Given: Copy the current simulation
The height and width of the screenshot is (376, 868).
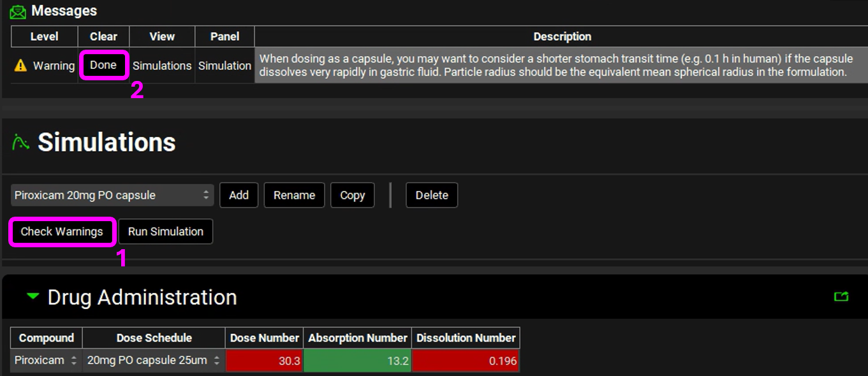Looking at the screenshot, I should (352, 195).
